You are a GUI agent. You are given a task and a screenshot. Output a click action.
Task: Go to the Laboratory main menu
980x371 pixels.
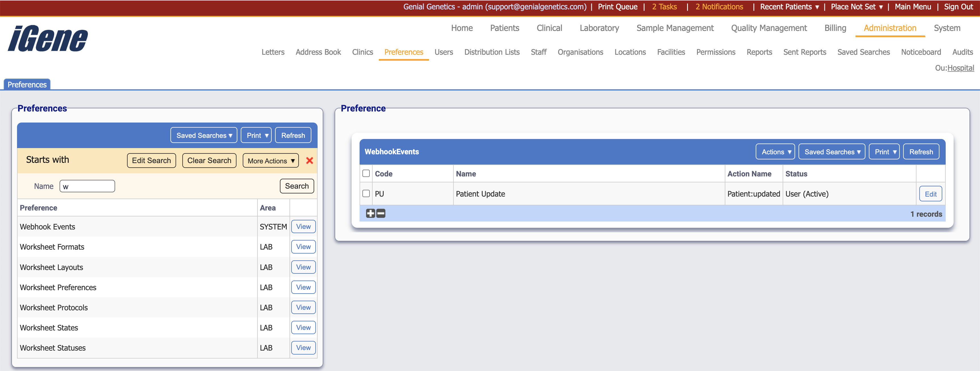pos(599,28)
